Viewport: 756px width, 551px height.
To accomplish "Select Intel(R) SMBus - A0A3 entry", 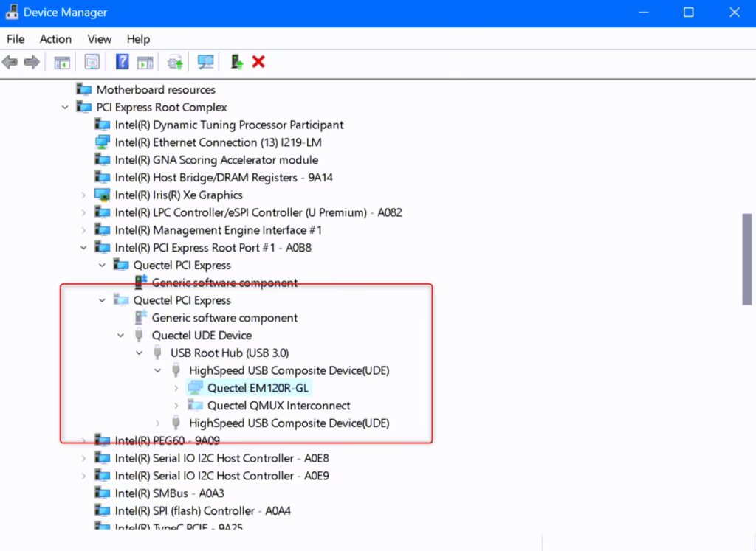I will [169, 493].
